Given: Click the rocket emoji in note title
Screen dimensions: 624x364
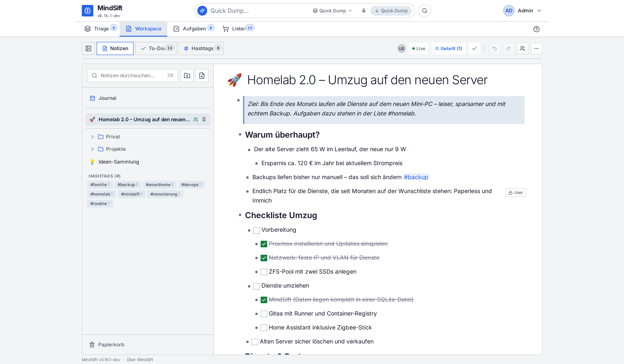Looking at the screenshot, I should point(234,80).
